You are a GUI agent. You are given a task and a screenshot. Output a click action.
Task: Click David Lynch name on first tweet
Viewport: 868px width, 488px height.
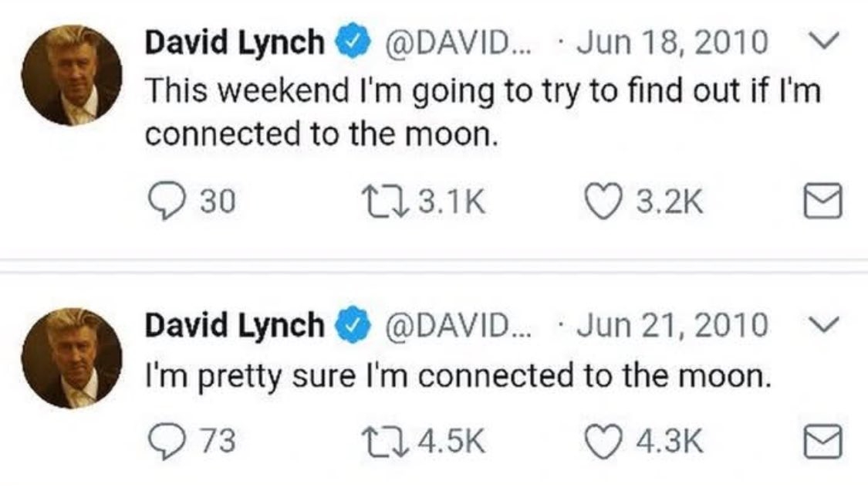point(235,43)
